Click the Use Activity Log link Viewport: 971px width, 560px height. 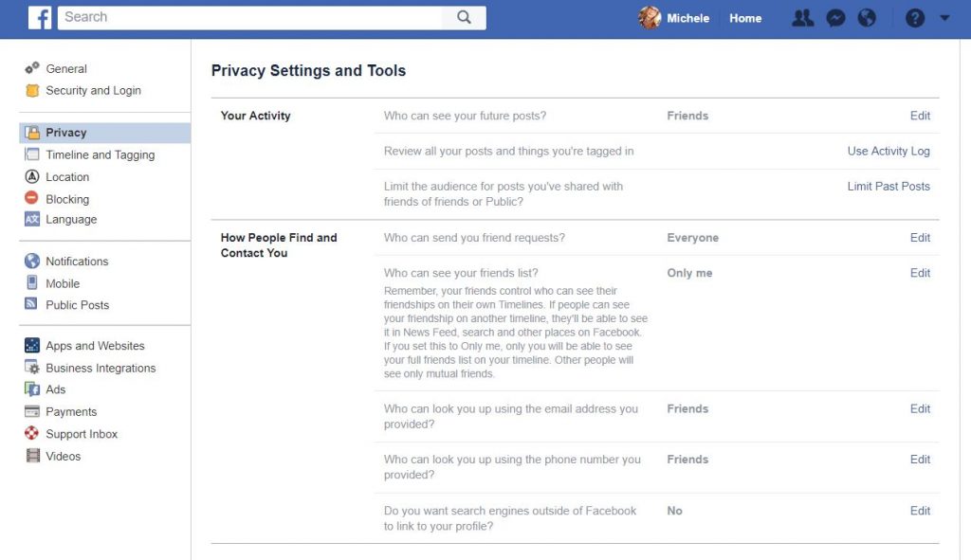(x=888, y=151)
